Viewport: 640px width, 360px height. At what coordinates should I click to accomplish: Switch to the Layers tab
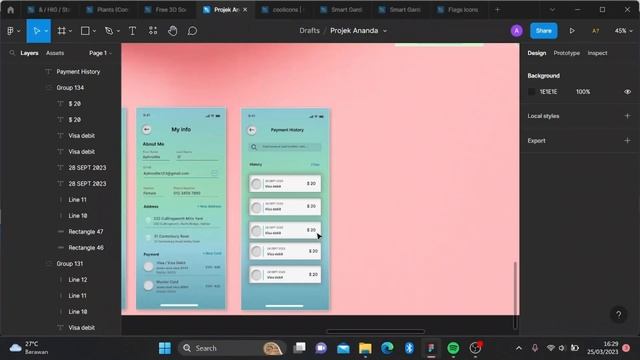point(29,53)
